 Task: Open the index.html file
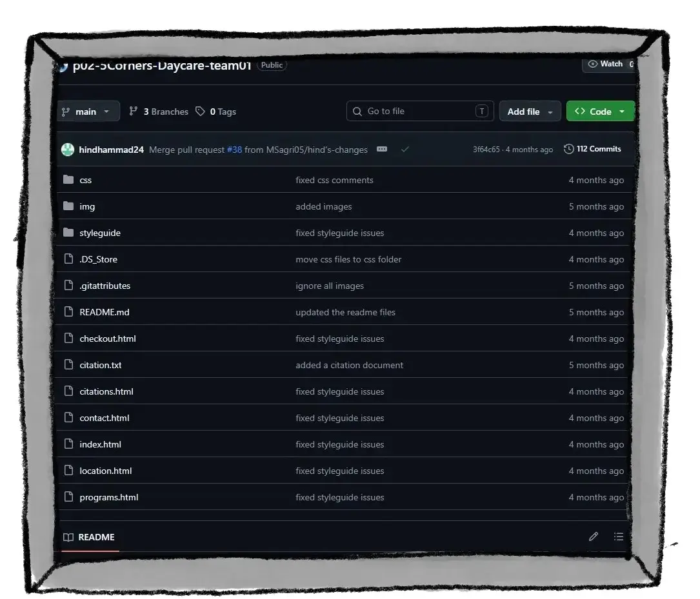tap(101, 444)
